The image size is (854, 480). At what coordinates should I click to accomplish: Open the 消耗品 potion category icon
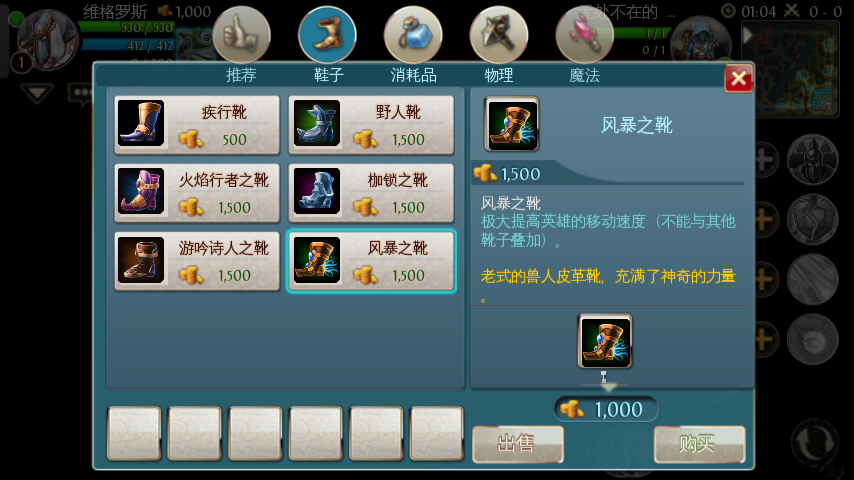(413, 35)
